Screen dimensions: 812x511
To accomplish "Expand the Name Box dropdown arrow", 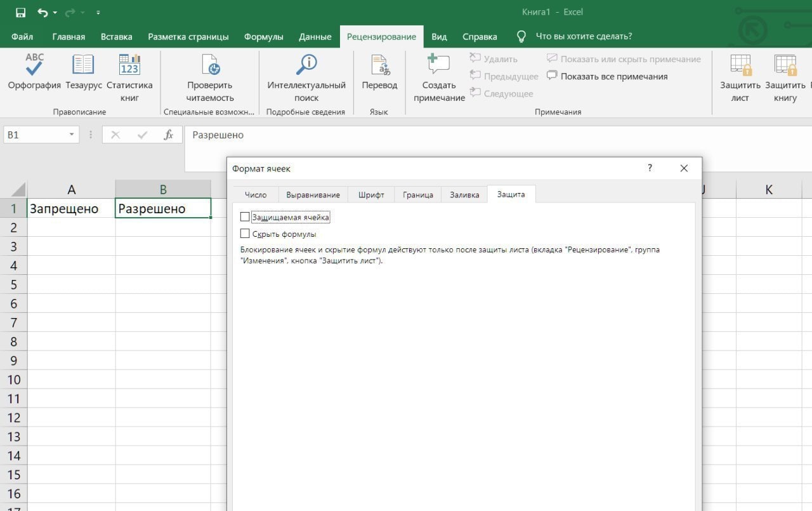I will click(x=72, y=135).
